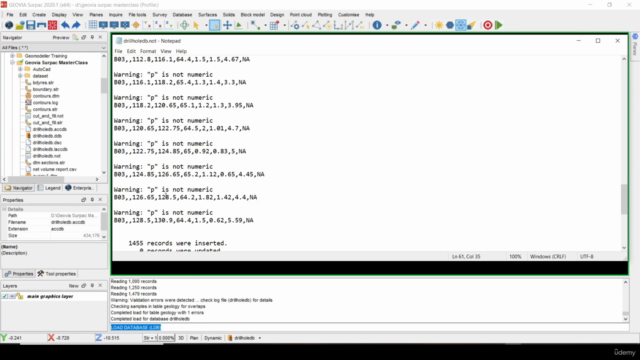Click the yellow sun lighting icon

click(439, 25)
